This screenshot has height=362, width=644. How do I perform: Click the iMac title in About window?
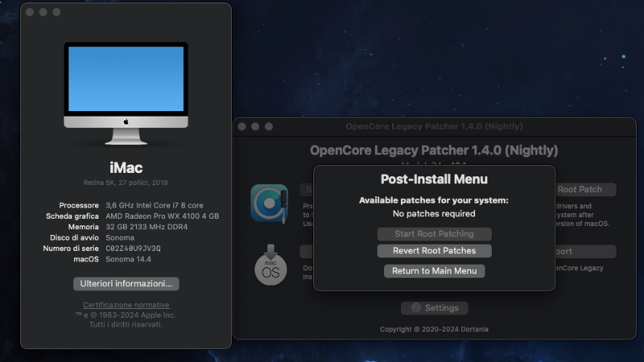pos(126,167)
